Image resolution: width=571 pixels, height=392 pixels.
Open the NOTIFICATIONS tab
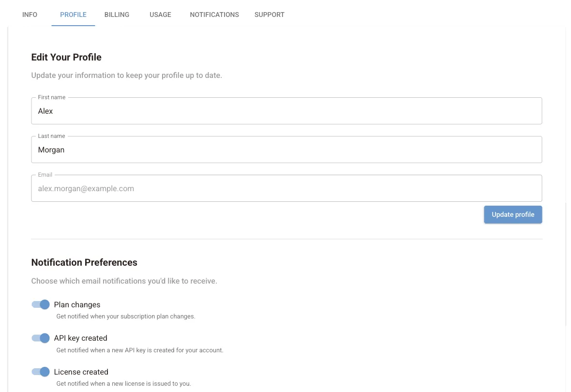tap(214, 15)
